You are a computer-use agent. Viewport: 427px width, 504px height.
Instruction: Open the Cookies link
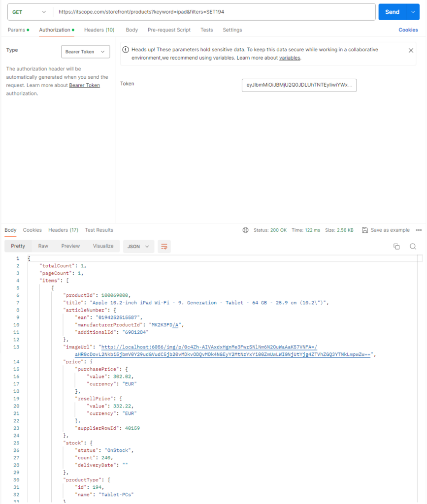pyautogui.click(x=408, y=30)
